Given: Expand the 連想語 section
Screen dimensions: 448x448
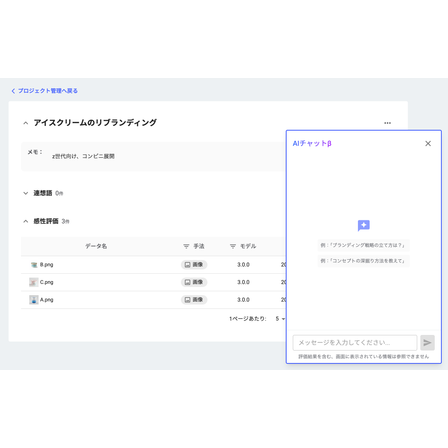Looking at the screenshot, I should pos(26,193).
